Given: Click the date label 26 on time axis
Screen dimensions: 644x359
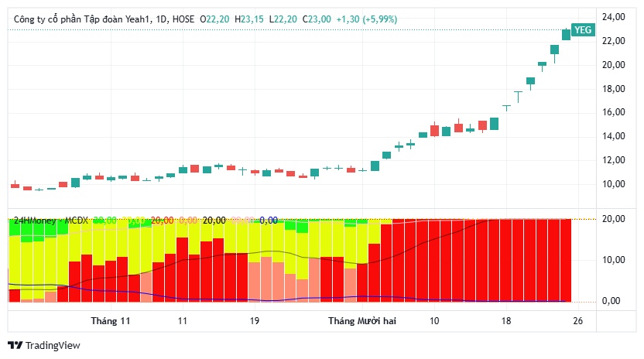Looking at the screenshot, I should pos(578,321).
